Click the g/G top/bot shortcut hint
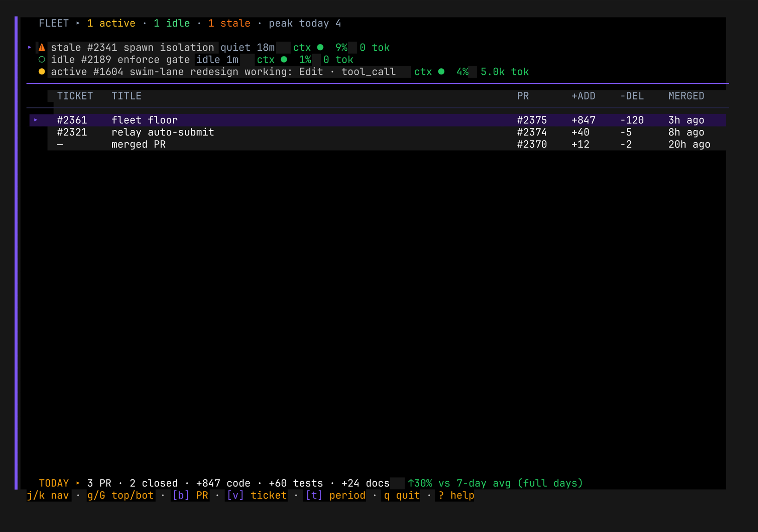This screenshot has height=532, width=758. (121, 496)
